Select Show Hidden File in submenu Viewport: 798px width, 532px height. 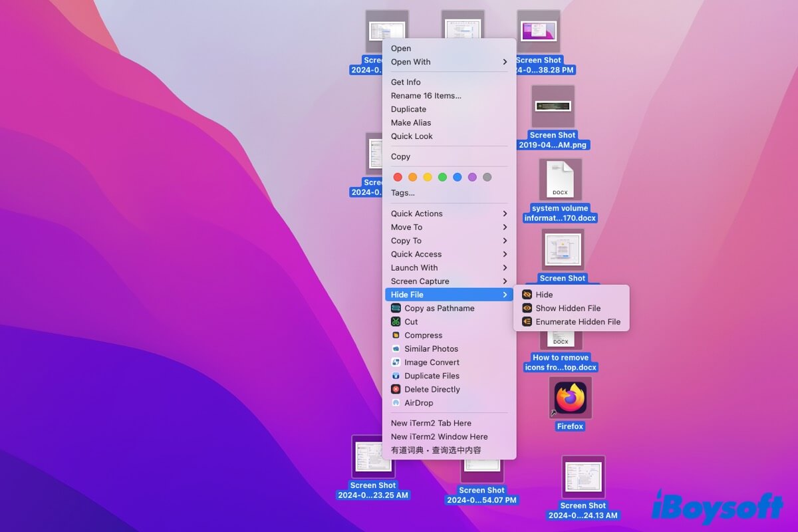click(568, 309)
